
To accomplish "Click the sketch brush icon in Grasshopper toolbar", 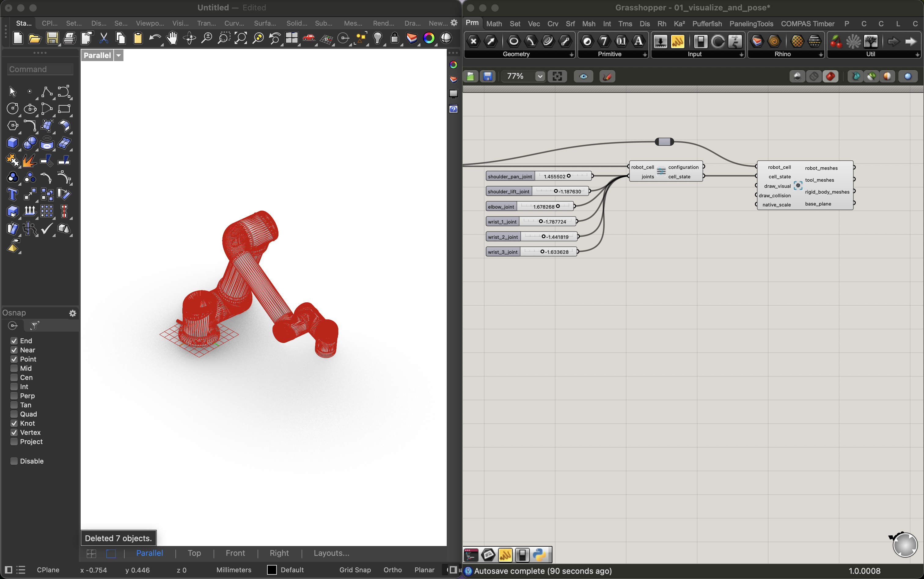I will pos(607,77).
